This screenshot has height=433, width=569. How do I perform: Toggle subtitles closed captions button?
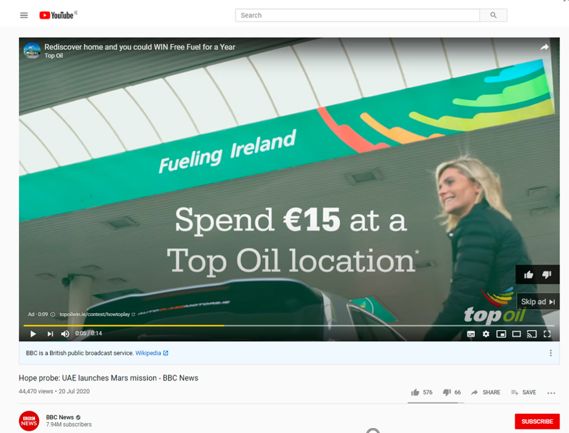coord(471,334)
